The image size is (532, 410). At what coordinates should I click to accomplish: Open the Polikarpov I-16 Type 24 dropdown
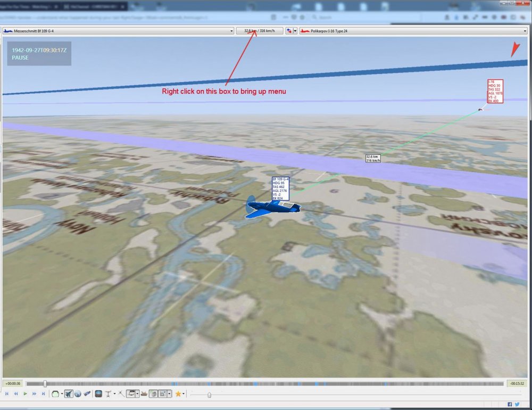click(413, 31)
